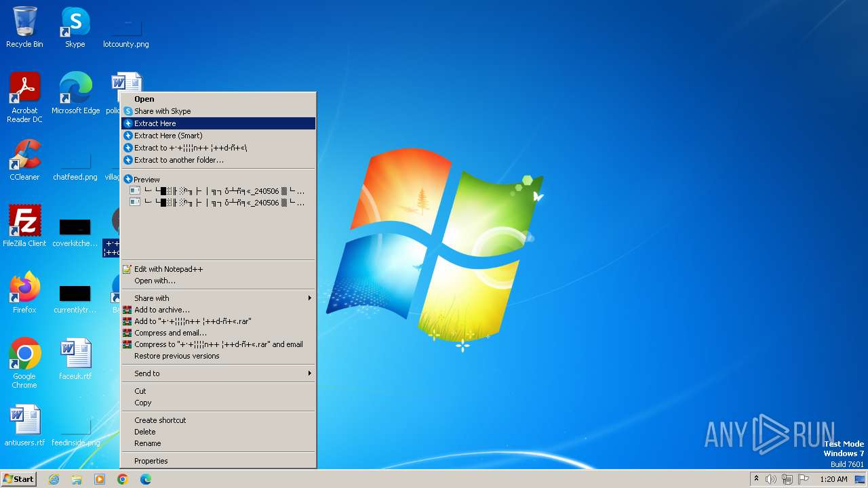Image resolution: width=868 pixels, height=488 pixels.
Task: Select faceuk.rtf document icon
Action: point(75,359)
